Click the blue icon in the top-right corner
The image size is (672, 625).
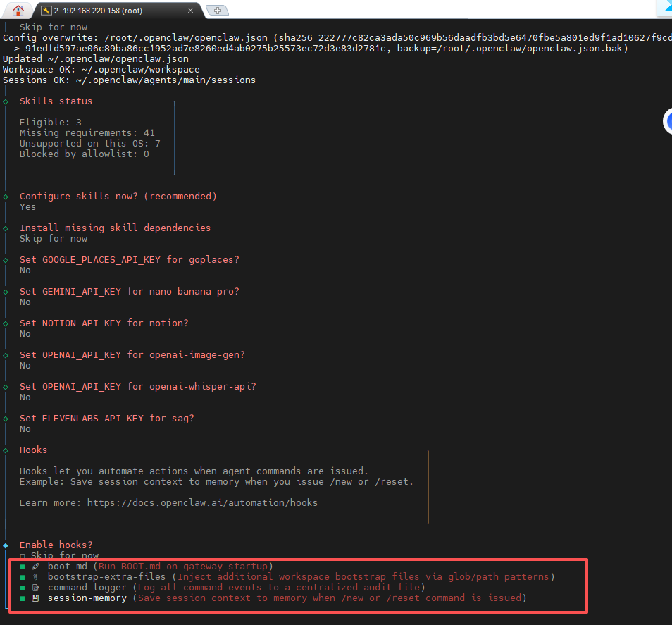click(666, 8)
